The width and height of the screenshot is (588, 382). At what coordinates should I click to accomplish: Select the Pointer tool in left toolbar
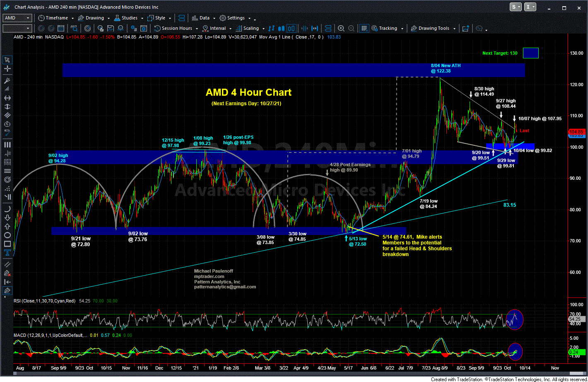pos(7,59)
